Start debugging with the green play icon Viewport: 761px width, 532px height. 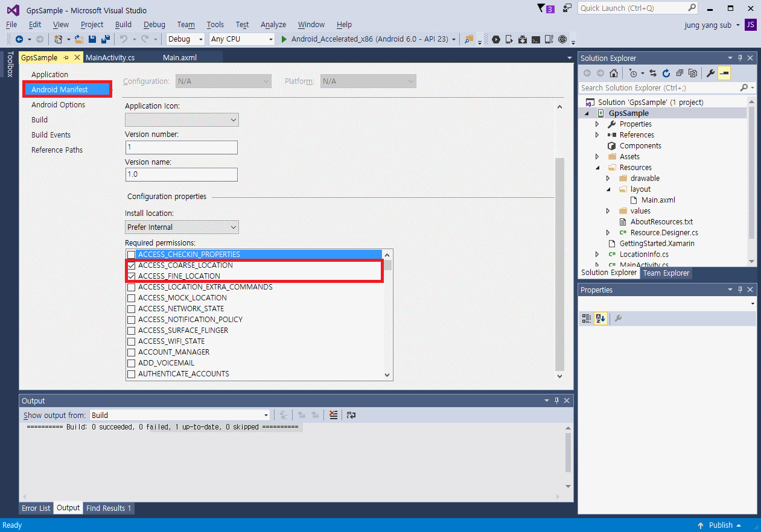(284, 39)
